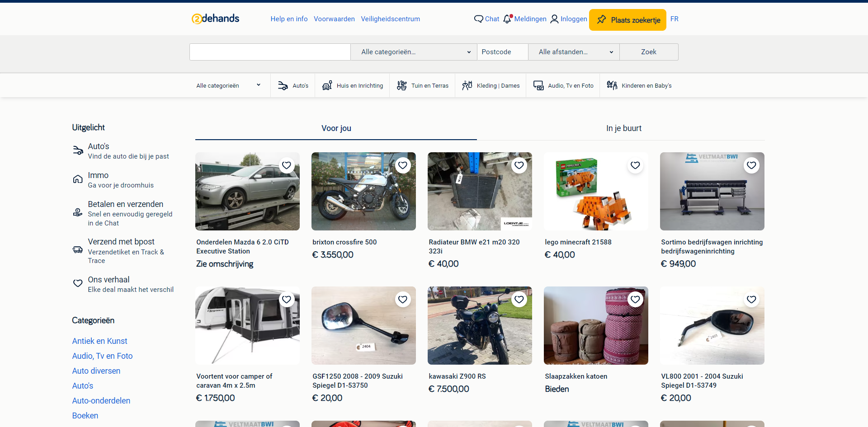This screenshot has height=427, width=868.
Task: Open Meldingen bell notifications
Action: (x=507, y=19)
